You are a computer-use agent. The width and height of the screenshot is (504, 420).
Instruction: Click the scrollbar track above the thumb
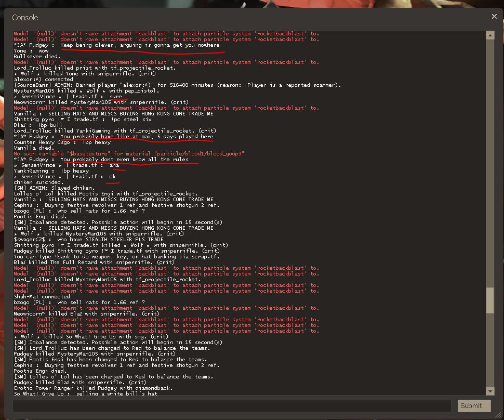[x=490, y=156]
